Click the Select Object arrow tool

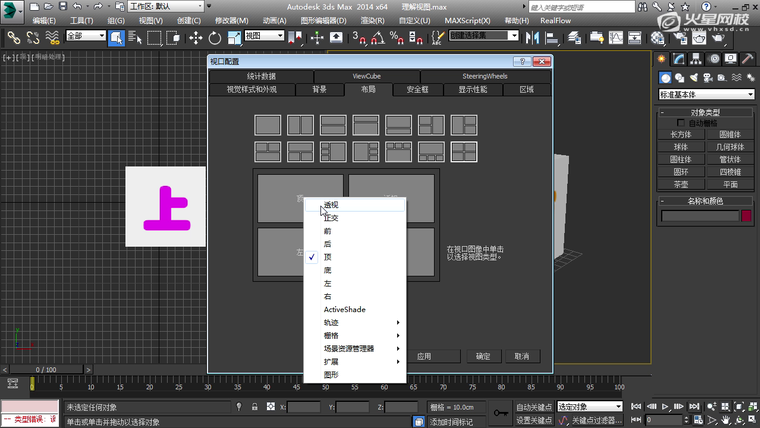pyautogui.click(x=116, y=37)
